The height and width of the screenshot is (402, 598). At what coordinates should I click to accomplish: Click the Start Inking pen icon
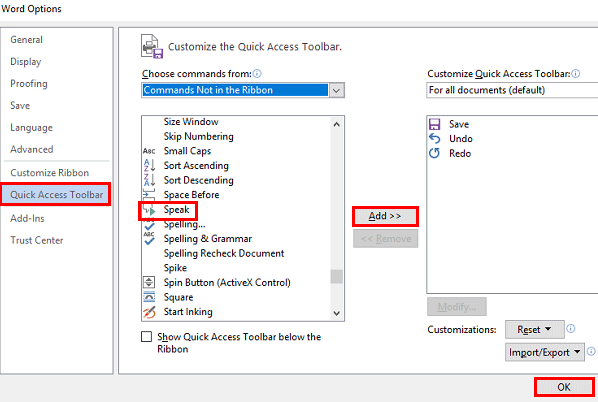149,312
